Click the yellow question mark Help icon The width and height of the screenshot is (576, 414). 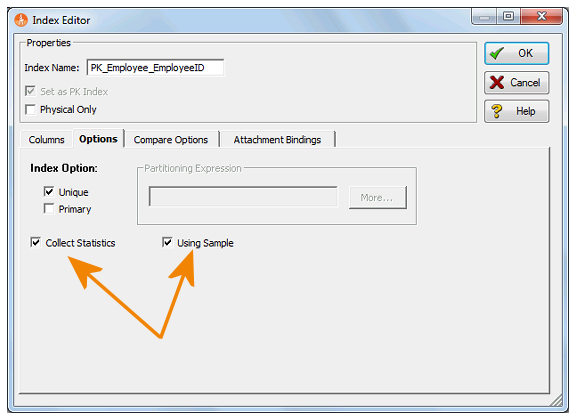point(497,111)
